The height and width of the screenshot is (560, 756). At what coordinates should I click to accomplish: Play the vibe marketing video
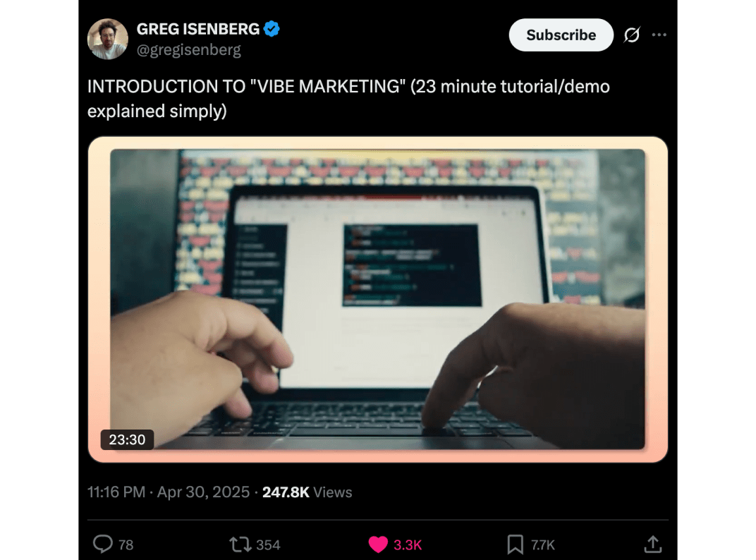tap(377, 299)
